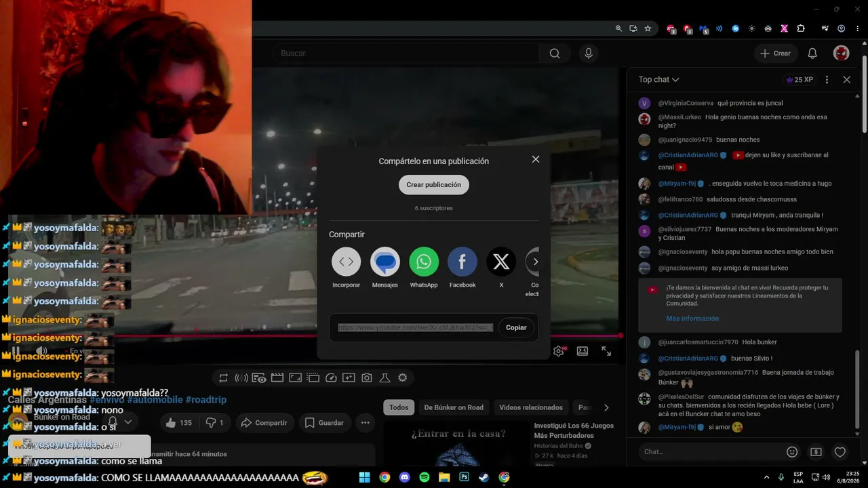Save the video with Guardar
The height and width of the screenshot is (488, 868).
point(323,423)
